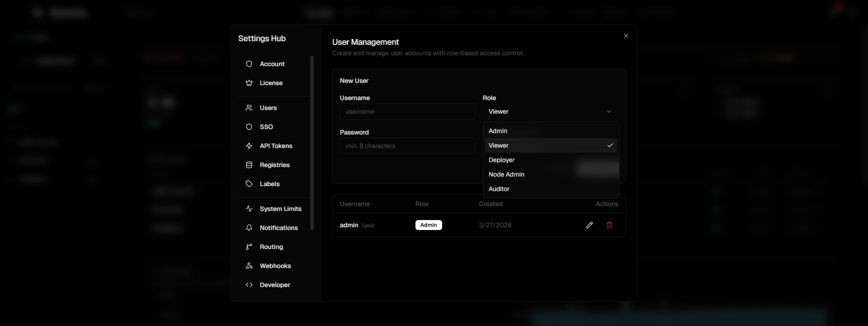Click the SSO shield icon

[249, 127]
